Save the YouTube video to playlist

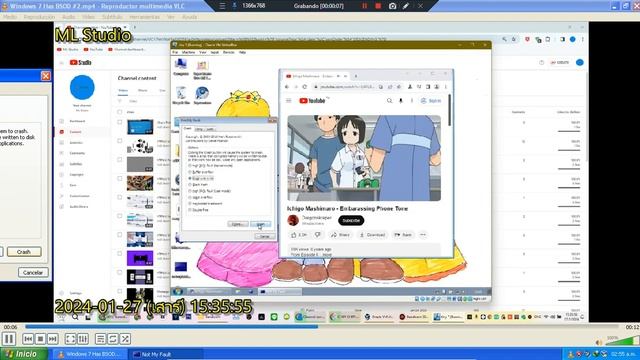[x=403, y=235]
